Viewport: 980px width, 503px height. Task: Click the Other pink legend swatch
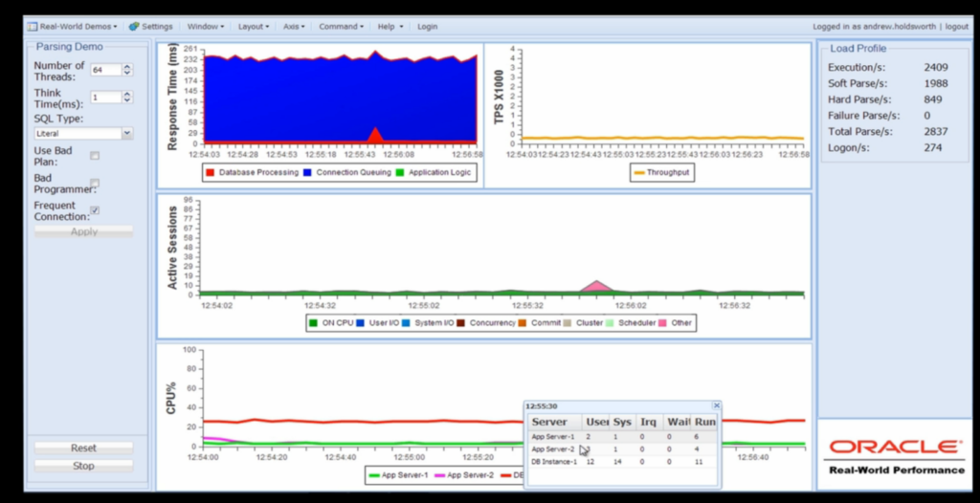[662, 323]
